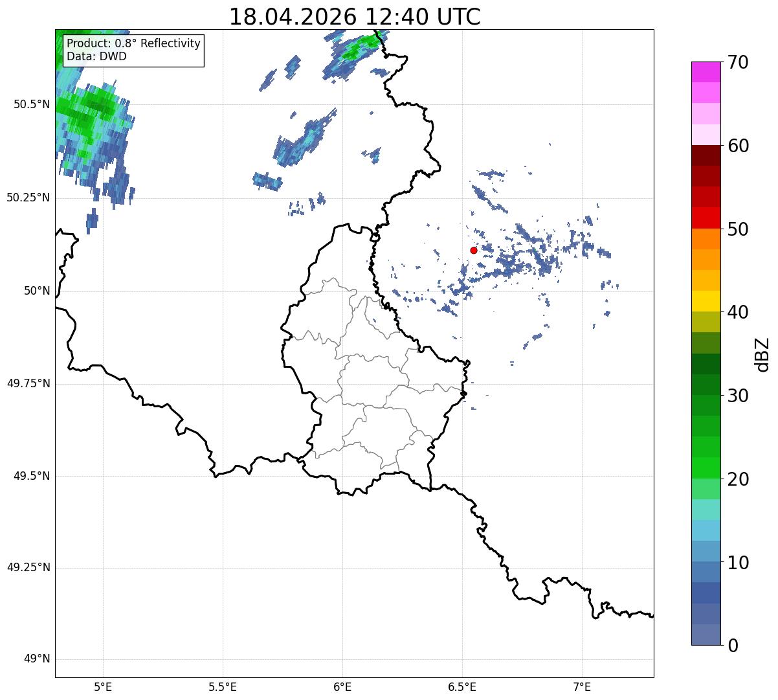Click the orange 45 dBZ colorbar band
This screenshot has height=700, width=778.
pyautogui.click(x=706, y=260)
